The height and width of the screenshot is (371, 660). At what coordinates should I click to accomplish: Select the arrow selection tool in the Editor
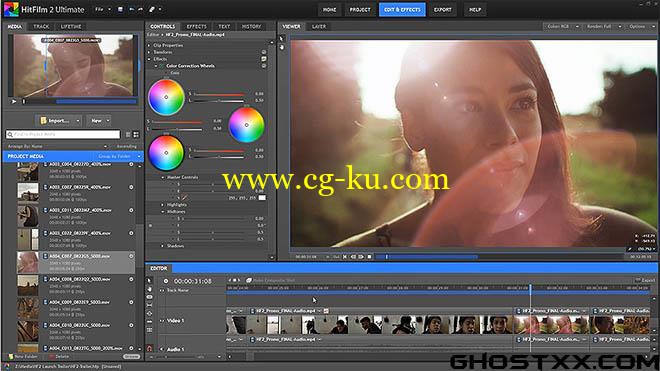(x=149, y=280)
